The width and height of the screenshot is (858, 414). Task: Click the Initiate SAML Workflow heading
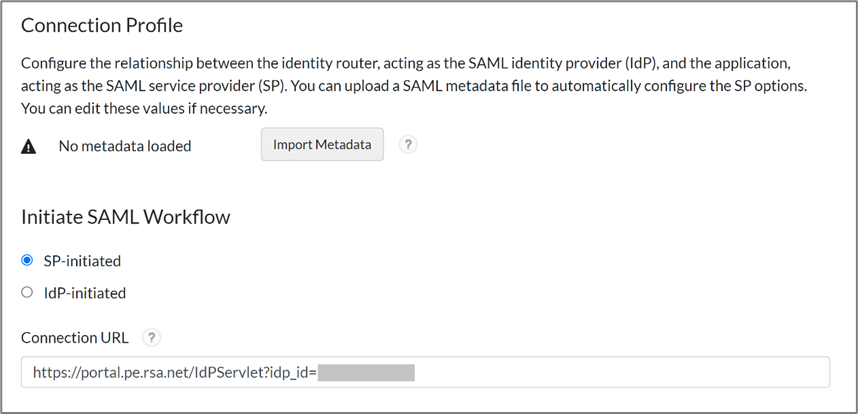(x=126, y=214)
